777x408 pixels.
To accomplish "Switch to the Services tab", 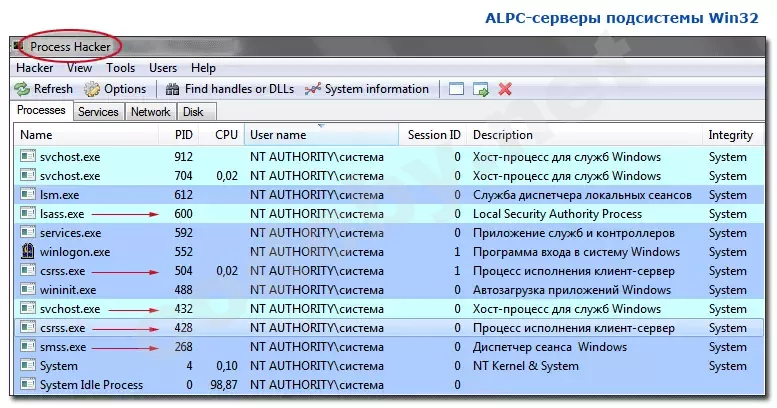I will click(98, 112).
